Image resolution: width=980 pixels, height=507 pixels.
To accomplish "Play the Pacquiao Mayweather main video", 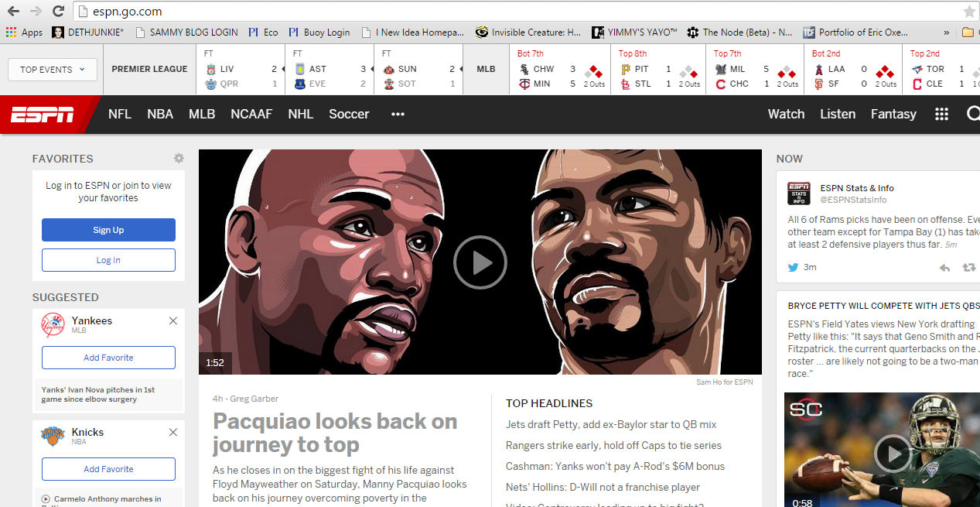I will coord(480,262).
